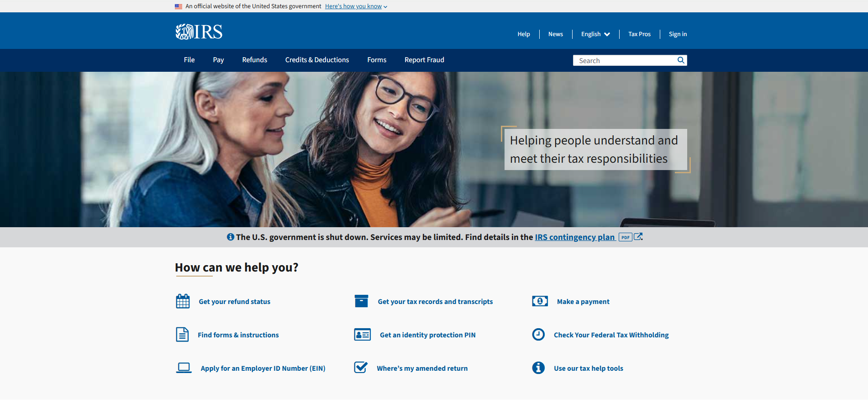The width and height of the screenshot is (868, 400).
Task: Click the checkmark icon for amended return
Action: pos(361,368)
